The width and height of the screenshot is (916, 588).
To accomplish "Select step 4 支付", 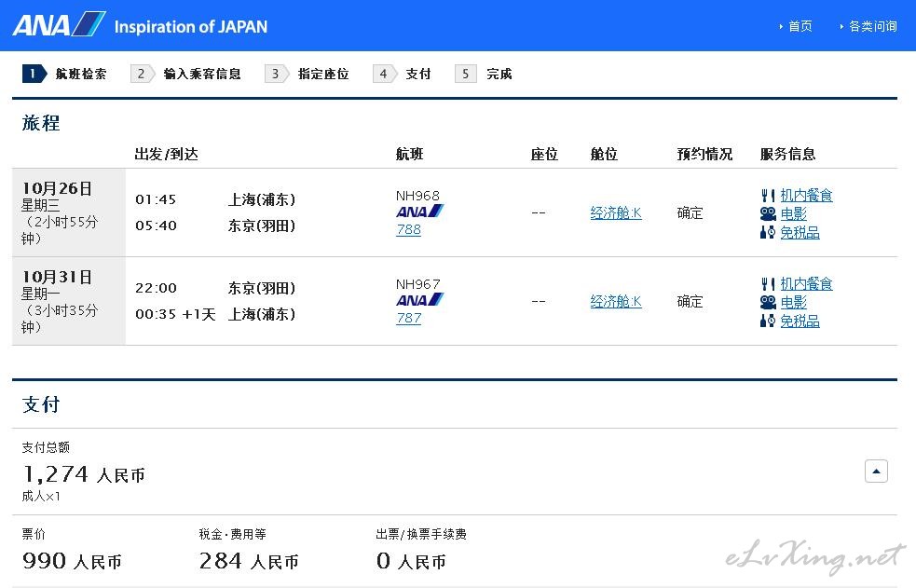I will (x=402, y=74).
